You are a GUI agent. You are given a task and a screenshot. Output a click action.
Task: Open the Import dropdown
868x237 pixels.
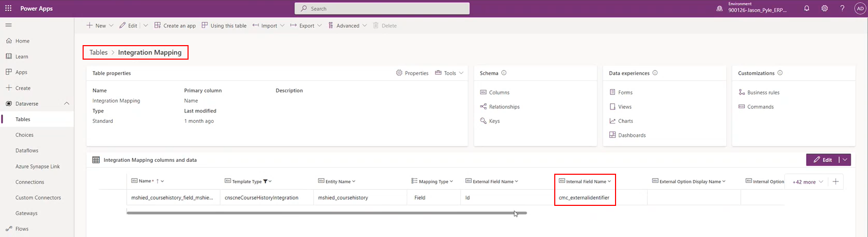[x=269, y=25]
